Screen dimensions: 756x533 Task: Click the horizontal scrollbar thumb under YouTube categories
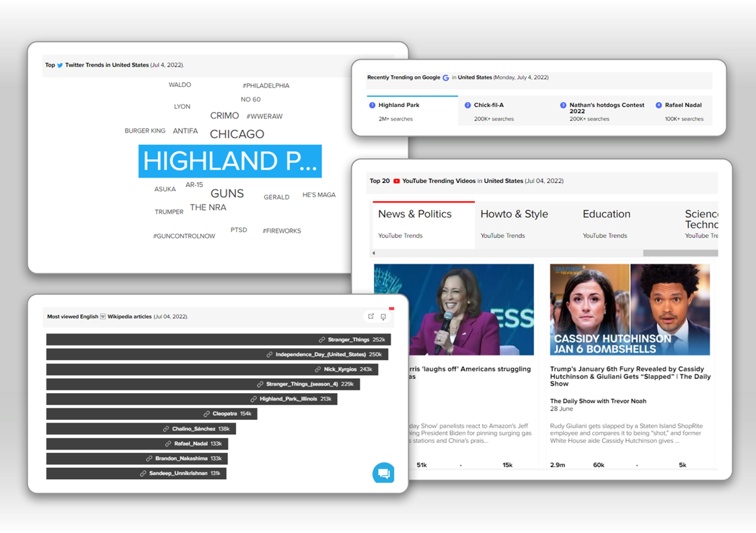[679, 254]
